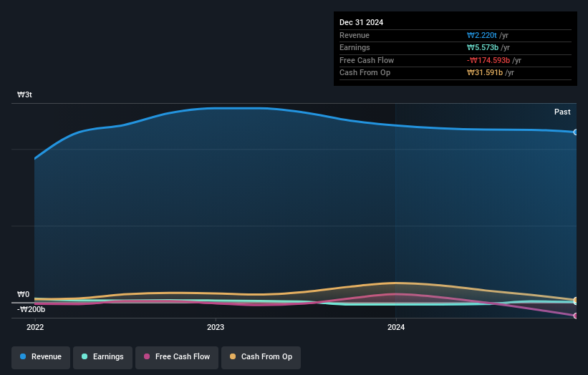
Task: Toggle the Free Cash Flow legend series
Action: point(177,357)
